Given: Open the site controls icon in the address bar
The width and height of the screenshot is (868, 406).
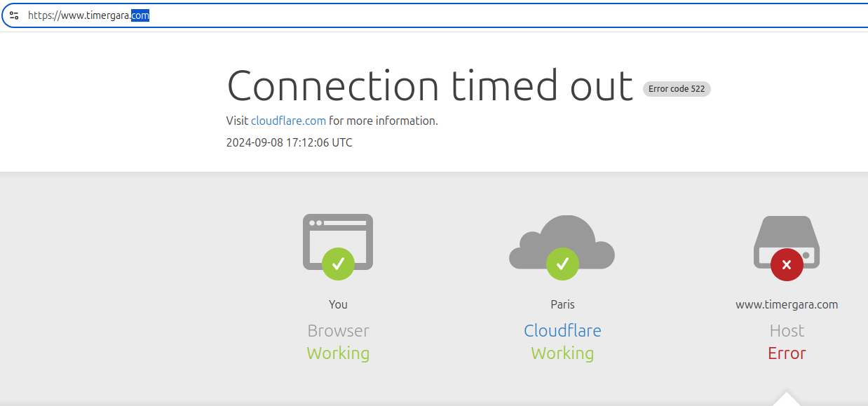Looking at the screenshot, I should [14, 15].
